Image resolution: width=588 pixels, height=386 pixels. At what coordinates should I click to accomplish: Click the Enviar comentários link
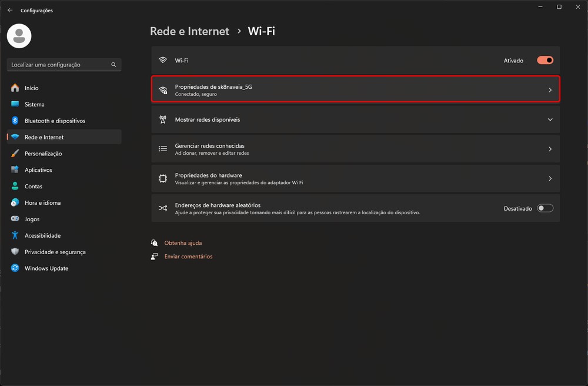(188, 257)
